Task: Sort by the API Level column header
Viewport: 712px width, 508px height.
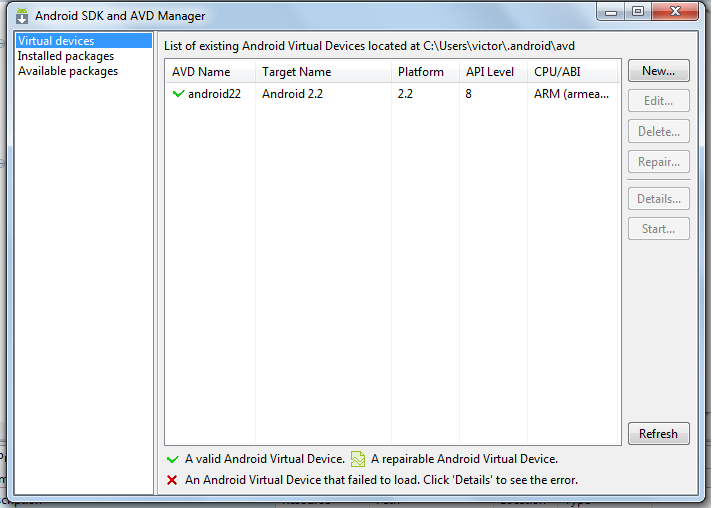Action: pos(494,72)
